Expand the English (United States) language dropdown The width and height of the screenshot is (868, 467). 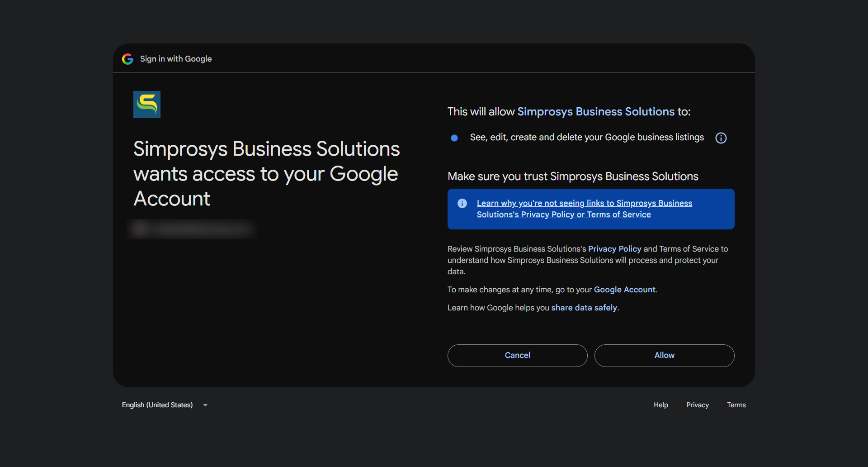pos(165,405)
